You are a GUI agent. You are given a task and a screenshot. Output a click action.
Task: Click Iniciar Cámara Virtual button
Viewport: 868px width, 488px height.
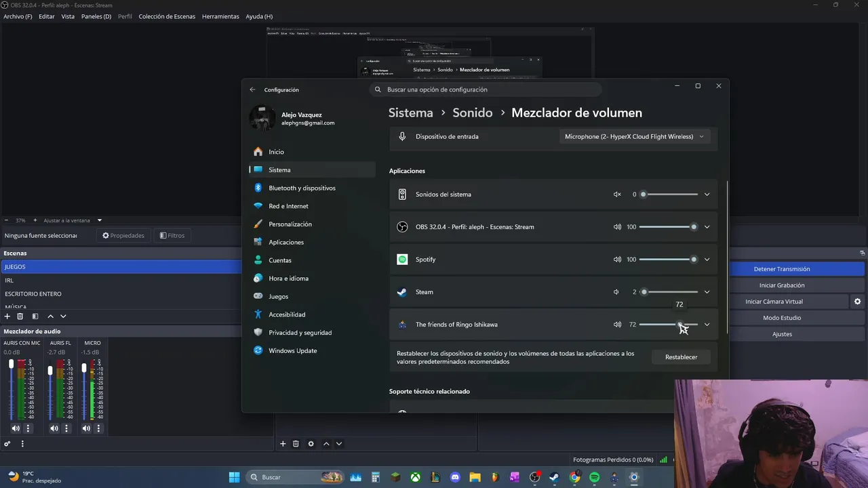point(774,302)
